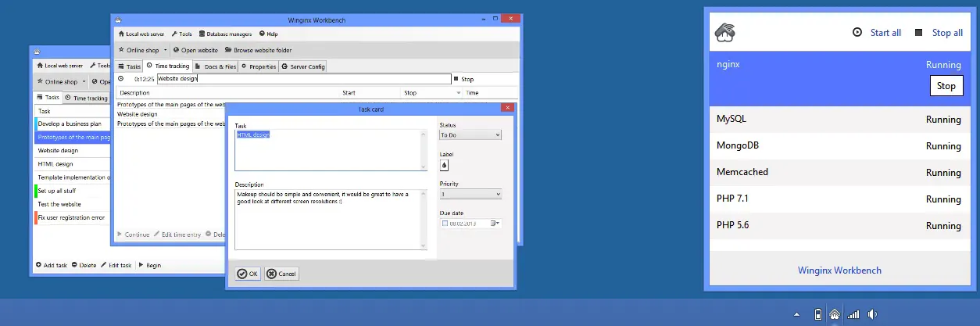Switch to Tasks tab in back window
The image size is (980, 326).
pyautogui.click(x=48, y=98)
